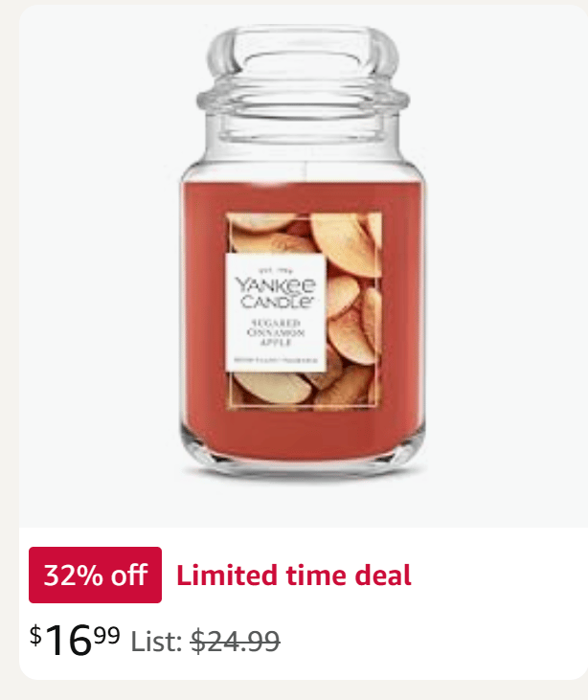Click the "List:" label text

click(x=156, y=642)
